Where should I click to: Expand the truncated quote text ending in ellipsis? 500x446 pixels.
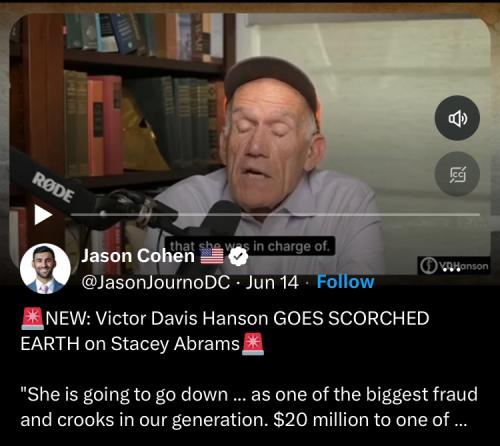(x=249, y=407)
